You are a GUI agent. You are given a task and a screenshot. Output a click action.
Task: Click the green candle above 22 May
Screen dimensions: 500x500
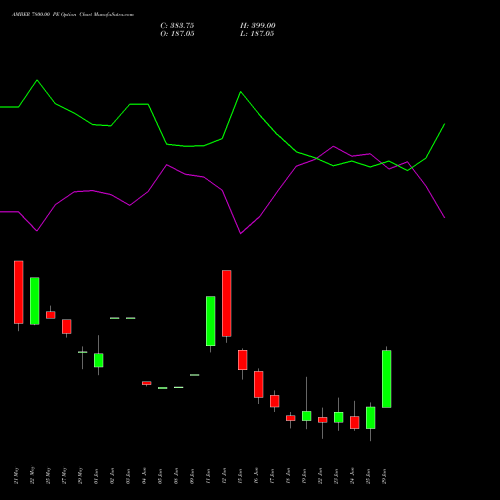[x=35, y=301]
